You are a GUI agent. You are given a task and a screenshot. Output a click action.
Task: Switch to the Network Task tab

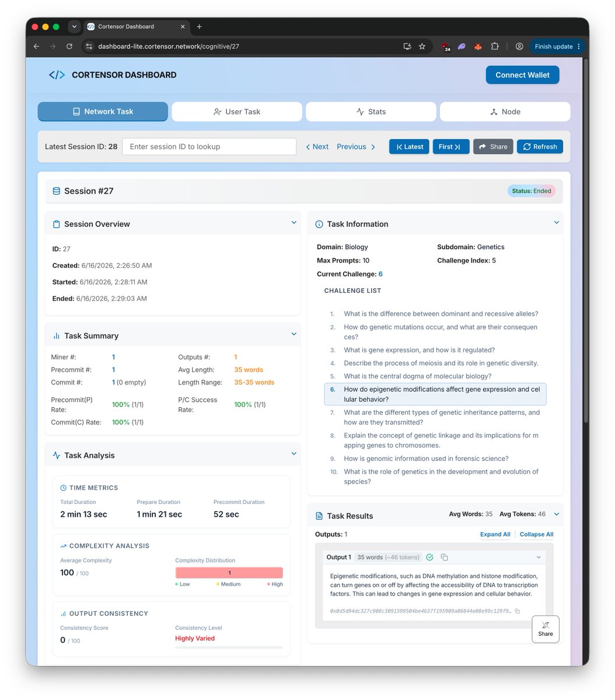pyautogui.click(x=103, y=111)
